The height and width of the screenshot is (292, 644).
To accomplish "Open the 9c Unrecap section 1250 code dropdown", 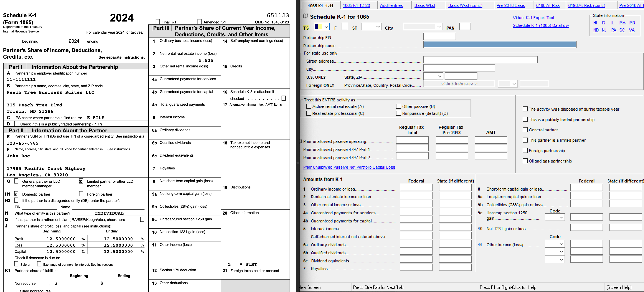I will click(x=561, y=217).
